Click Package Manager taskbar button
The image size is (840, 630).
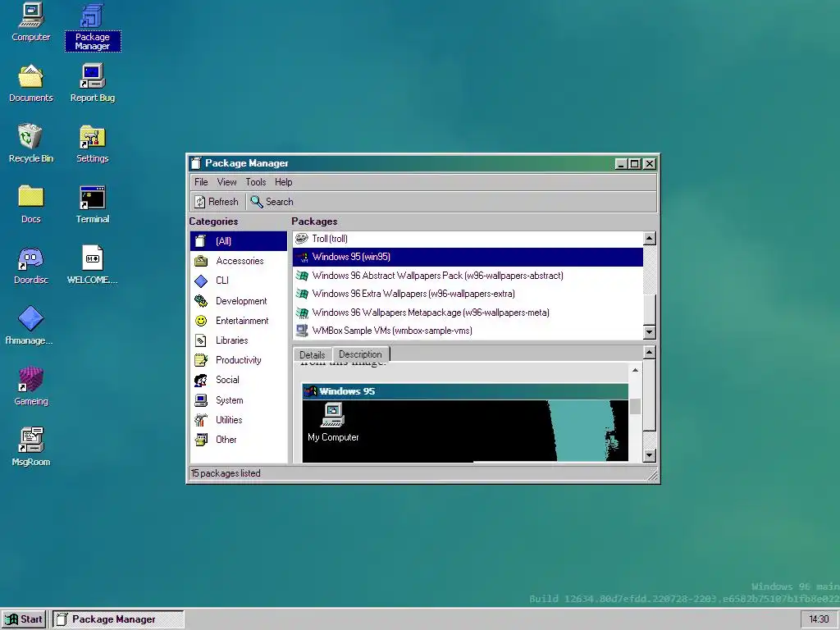(118, 619)
